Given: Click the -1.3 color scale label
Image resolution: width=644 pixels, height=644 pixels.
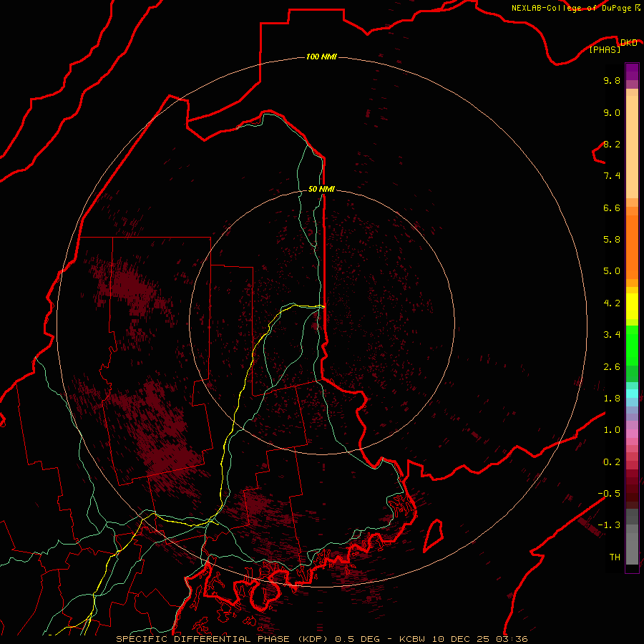Looking at the screenshot, I should [609, 525].
